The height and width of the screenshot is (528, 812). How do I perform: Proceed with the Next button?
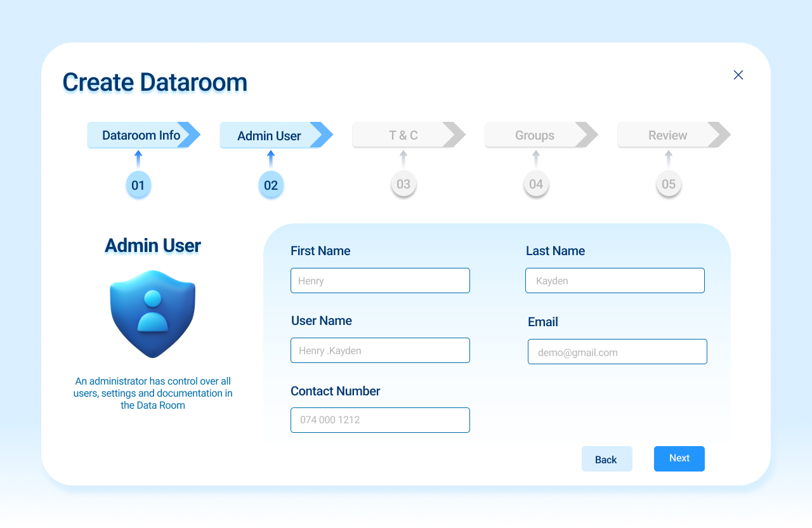(x=679, y=459)
